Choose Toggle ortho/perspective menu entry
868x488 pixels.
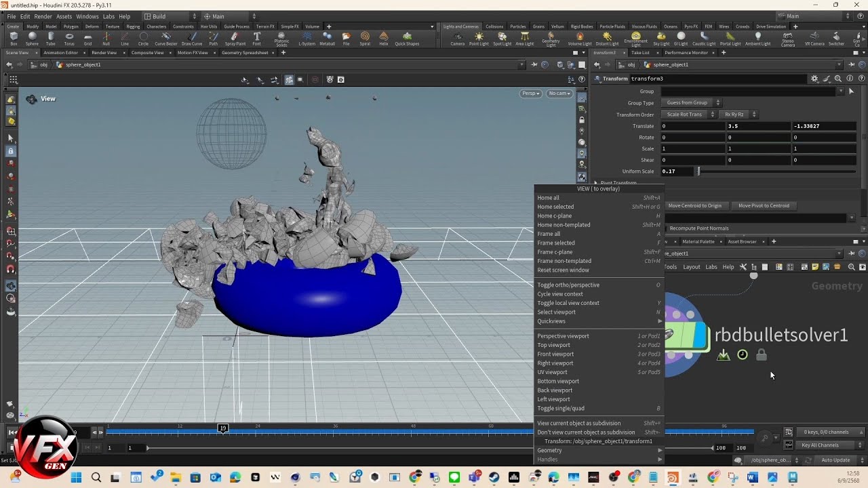pyautogui.click(x=599, y=285)
